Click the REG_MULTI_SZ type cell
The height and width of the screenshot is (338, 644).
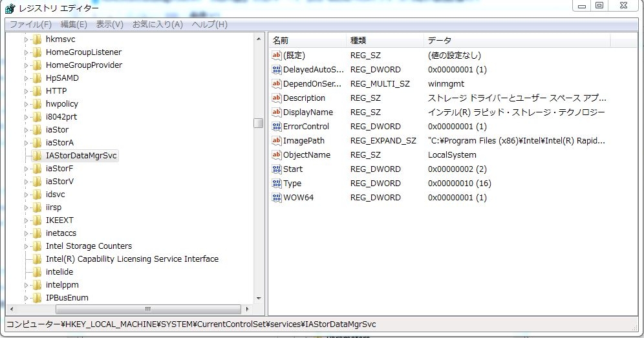(x=380, y=84)
